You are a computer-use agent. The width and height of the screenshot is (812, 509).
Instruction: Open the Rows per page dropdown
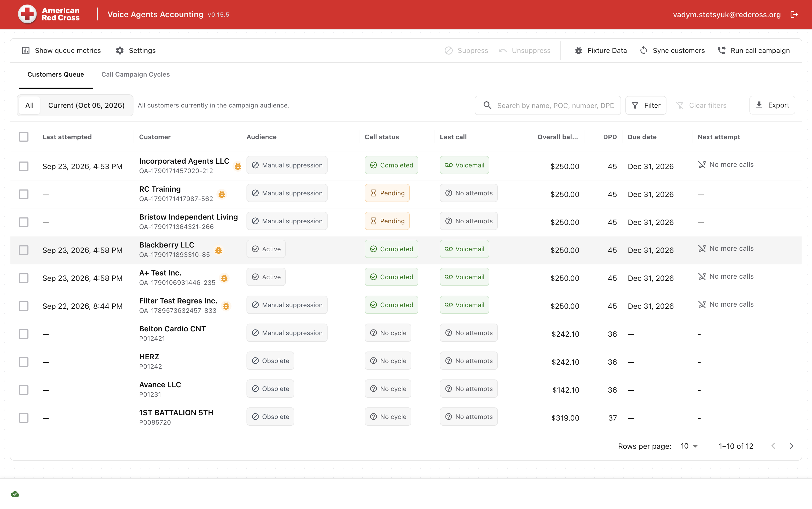(x=689, y=446)
